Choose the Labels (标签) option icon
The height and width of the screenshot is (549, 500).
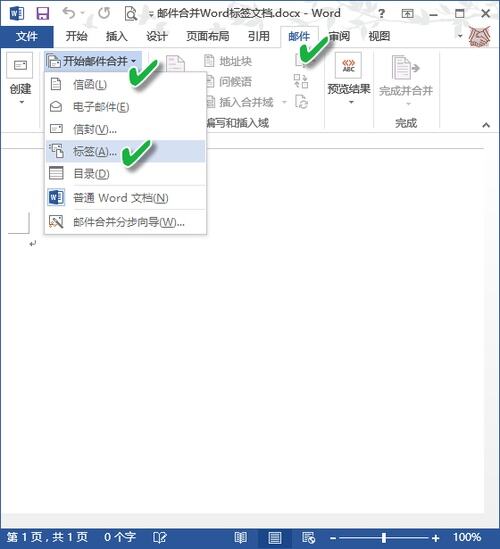56,151
